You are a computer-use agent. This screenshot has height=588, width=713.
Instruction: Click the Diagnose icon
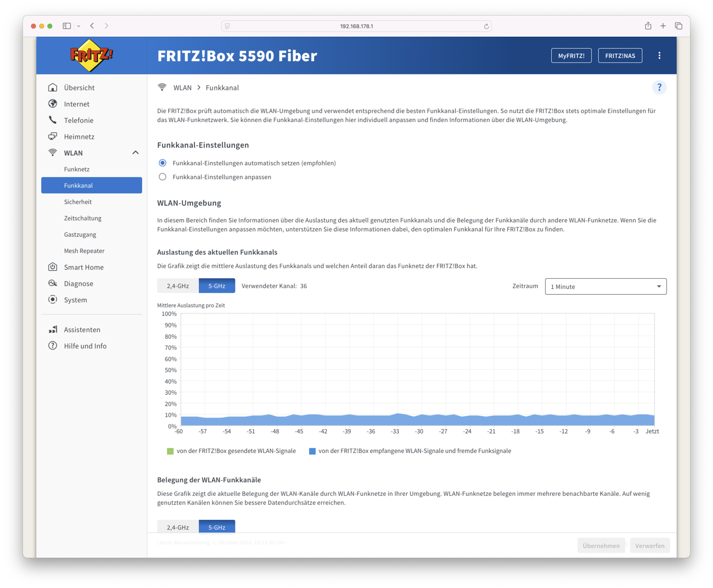pos(53,283)
